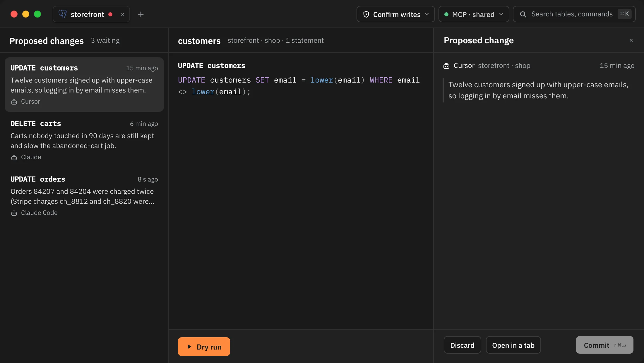Expand the MCP shared dropdown chevron
644x363 pixels.
click(x=501, y=14)
